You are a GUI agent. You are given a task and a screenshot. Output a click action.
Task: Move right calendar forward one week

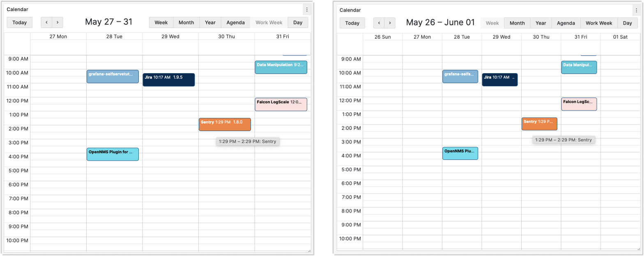click(x=390, y=23)
